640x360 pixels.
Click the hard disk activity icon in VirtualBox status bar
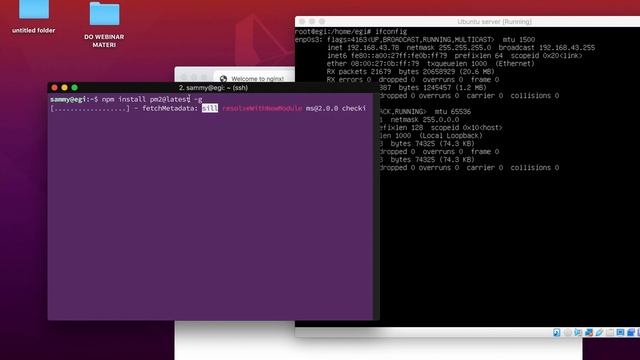(x=557, y=333)
